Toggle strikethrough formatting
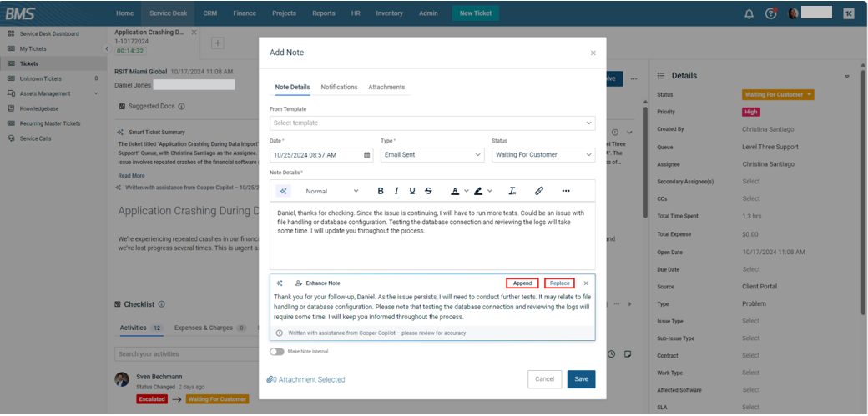This screenshot has width=868, height=416. point(428,191)
